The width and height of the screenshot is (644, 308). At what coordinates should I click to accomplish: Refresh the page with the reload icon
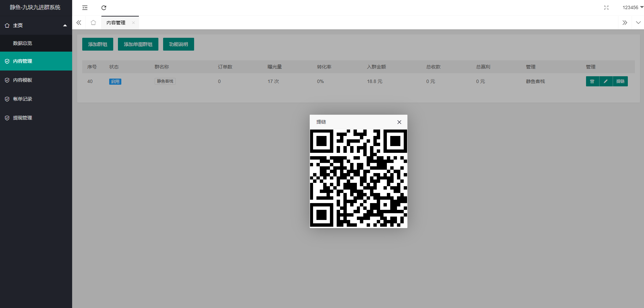pyautogui.click(x=104, y=7)
